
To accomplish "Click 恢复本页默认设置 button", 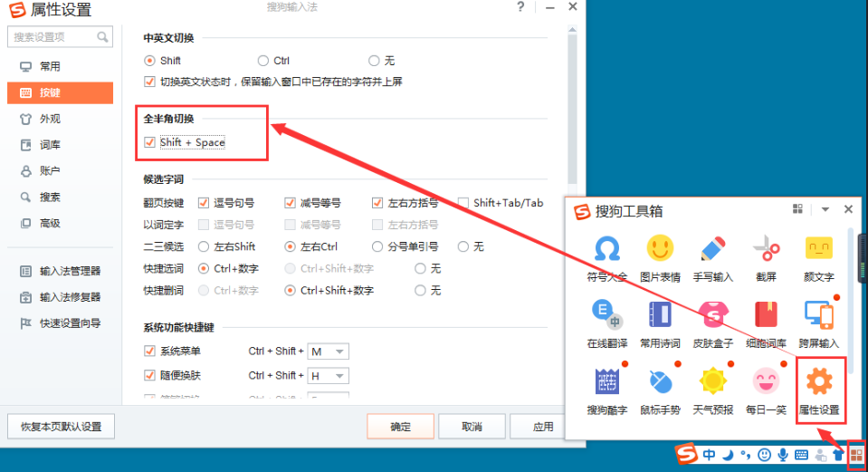I will coord(61,427).
